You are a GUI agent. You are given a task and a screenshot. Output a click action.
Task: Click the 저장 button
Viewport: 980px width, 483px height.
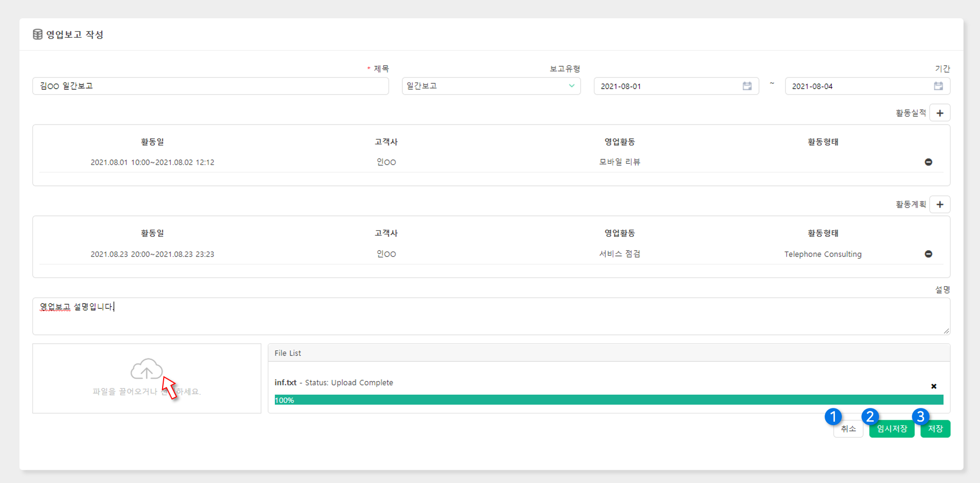coord(935,429)
